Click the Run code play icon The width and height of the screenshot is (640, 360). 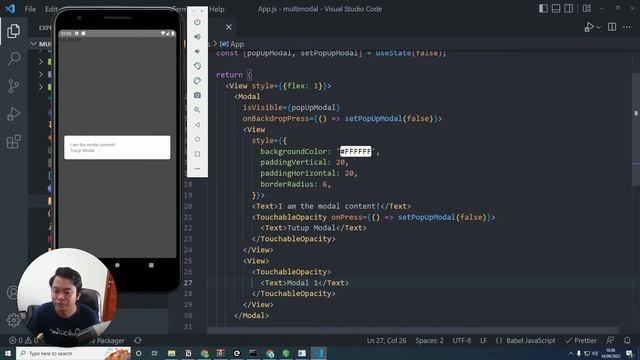tap(589, 27)
